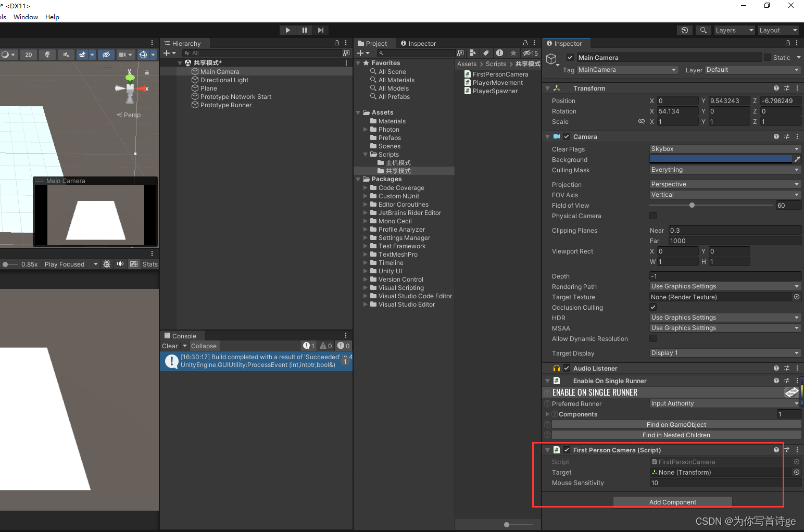Toggle Console error filter
Image resolution: width=804 pixels, height=532 pixels.
pyautogui.click(x=343, y=346)
